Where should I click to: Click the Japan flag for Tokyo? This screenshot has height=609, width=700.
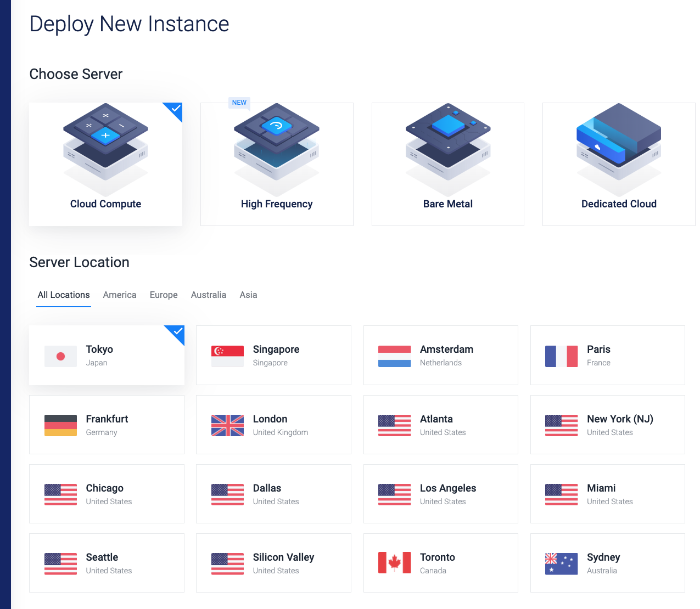pos(60,357)
